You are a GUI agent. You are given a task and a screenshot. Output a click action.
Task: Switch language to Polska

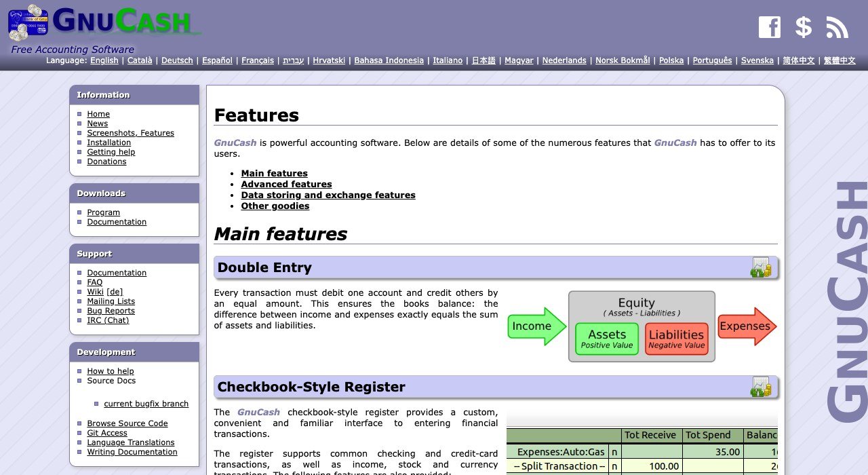[671, 60]
